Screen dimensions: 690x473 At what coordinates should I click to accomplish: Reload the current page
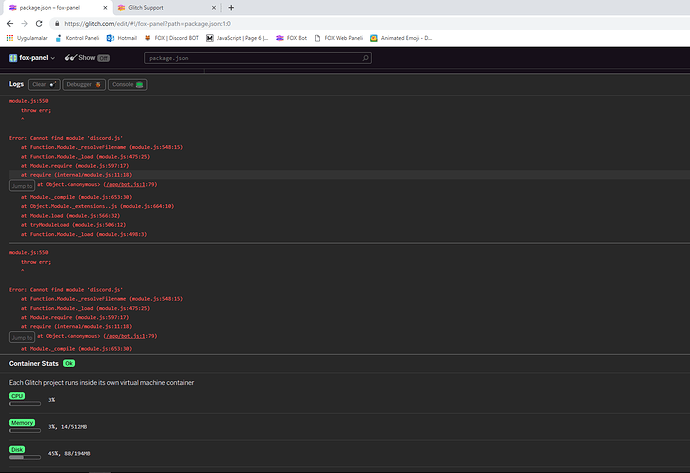pos(39,24)
